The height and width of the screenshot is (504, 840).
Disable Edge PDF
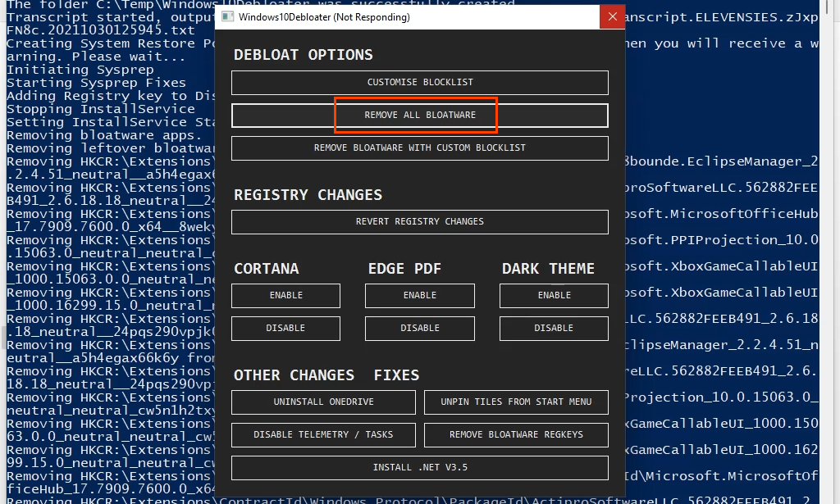click(419, 328)
